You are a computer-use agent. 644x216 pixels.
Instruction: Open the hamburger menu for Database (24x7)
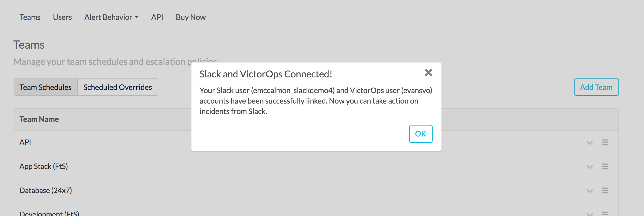pos(605,190)
